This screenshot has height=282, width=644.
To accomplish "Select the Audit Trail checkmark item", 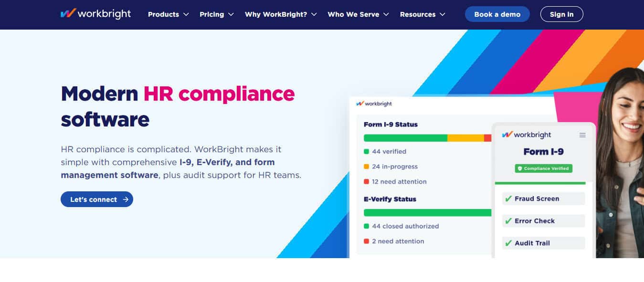I will pyautogui.click(x=543, y=243).
